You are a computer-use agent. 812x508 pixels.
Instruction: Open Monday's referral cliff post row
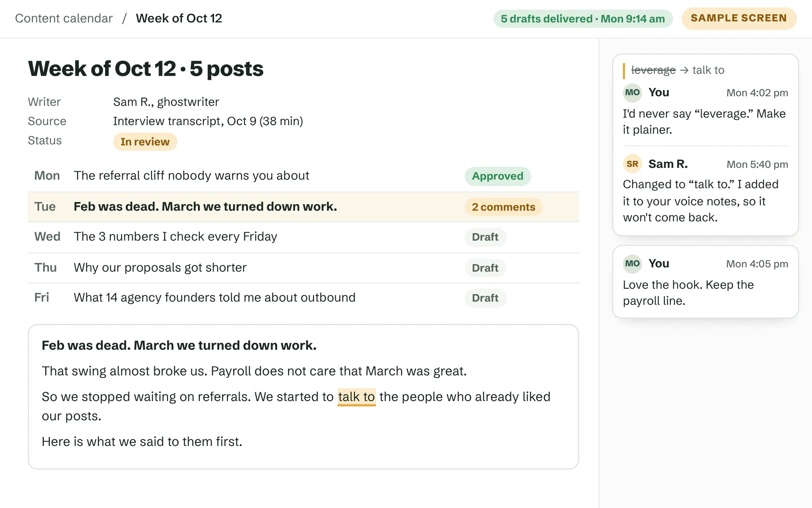(x=303, y=176)
